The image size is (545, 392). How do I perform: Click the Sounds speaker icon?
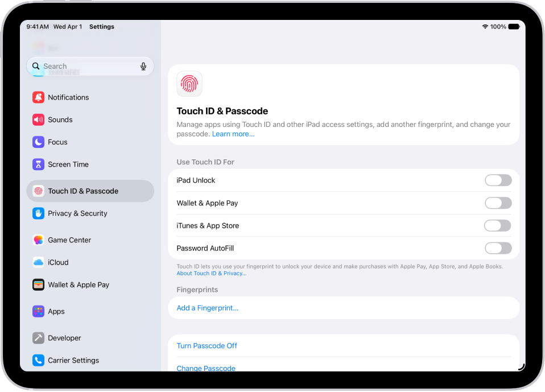click(38, 119)
